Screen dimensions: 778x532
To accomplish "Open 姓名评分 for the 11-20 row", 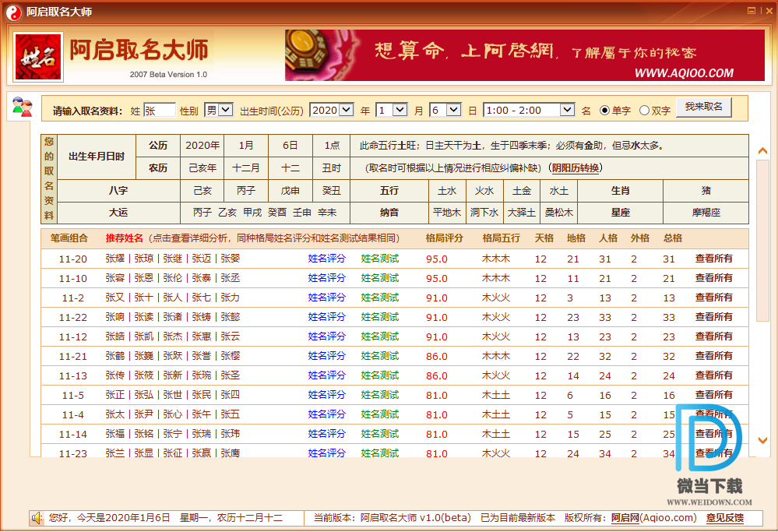I will click(326, 259).
